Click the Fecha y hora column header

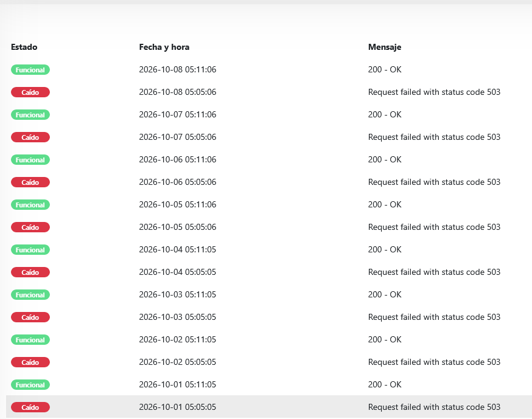[x=164, y=47]
